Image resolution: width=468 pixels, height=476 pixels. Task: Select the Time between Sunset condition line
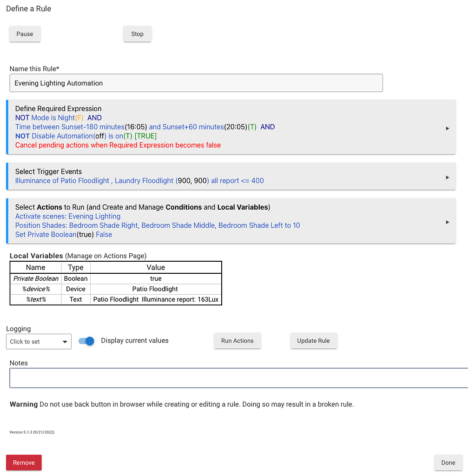145,127
